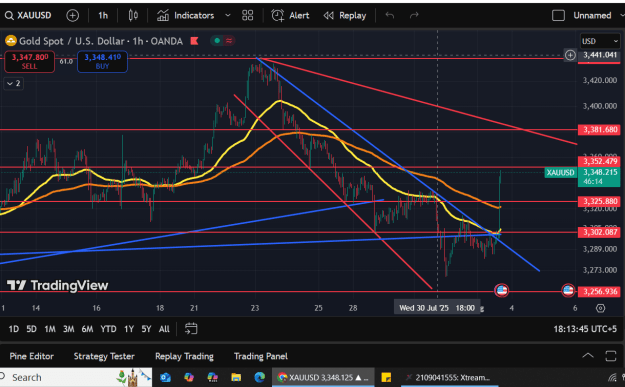The width and height of the screenshot is (625, 387).
Task: Open chart settings gear icon on time axis
Action: (600, 308)
